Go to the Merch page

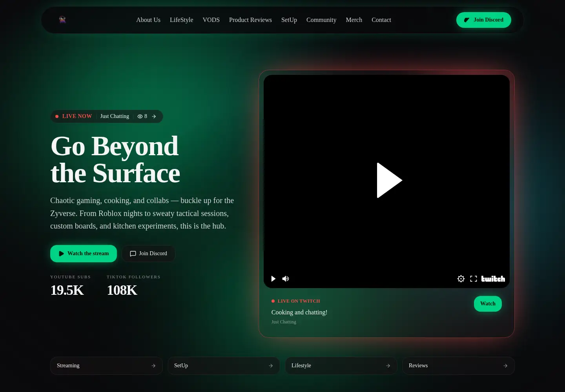click(354, 20)
